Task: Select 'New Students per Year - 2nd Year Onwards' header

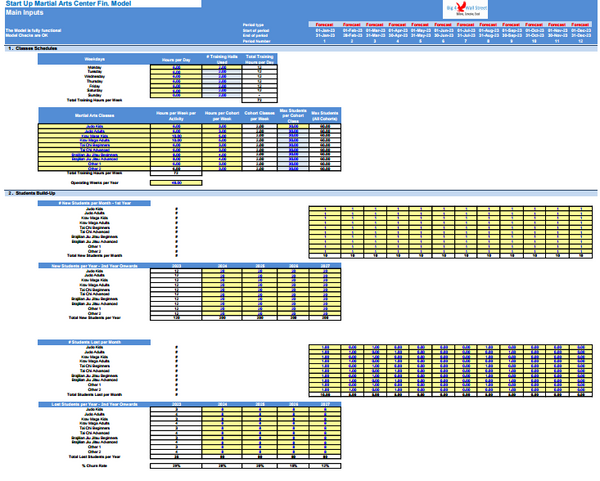Action: (x=93, y=265)
